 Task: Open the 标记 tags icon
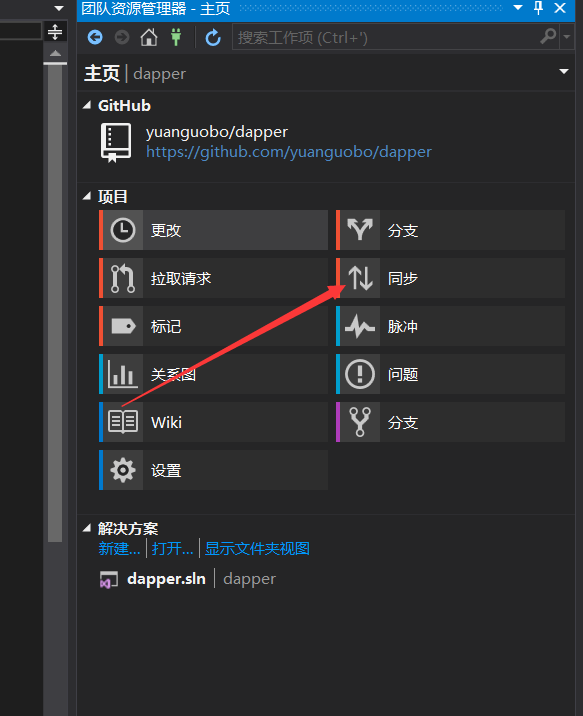click(123, 326)
